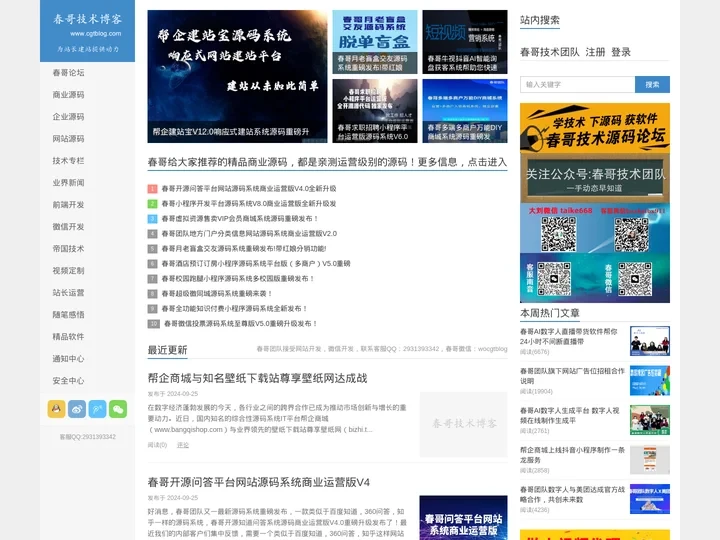Click the 客服南宫 QR code
Viewport: 720px width, 540px height.
point(554,279)
